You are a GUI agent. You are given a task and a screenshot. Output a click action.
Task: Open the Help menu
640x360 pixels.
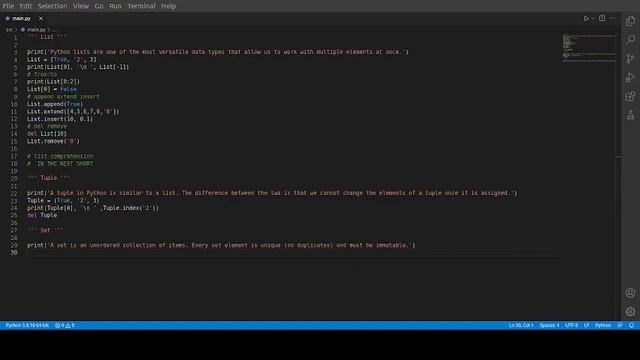click(x=168, y=6)
